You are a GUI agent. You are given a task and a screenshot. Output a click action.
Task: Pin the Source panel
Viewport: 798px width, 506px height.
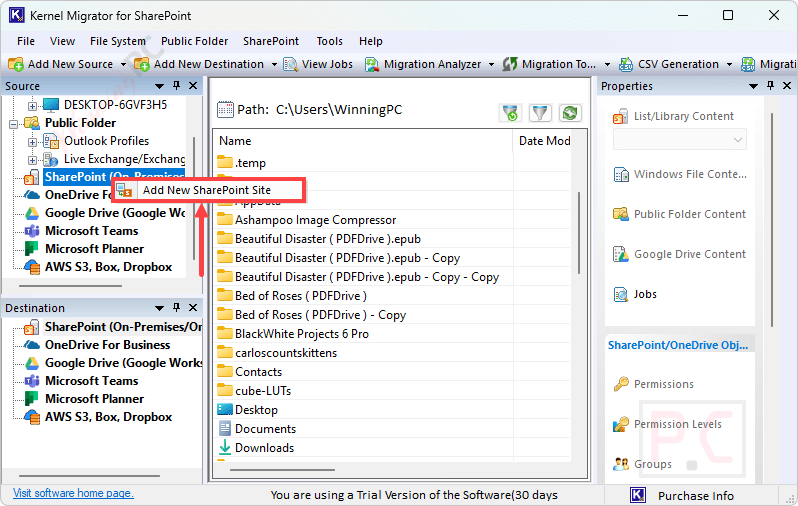(x=176, y=86)
